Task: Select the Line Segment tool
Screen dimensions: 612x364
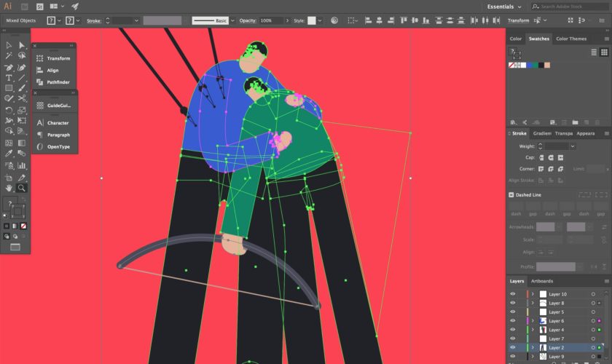Action: click(x=21, y=78)
